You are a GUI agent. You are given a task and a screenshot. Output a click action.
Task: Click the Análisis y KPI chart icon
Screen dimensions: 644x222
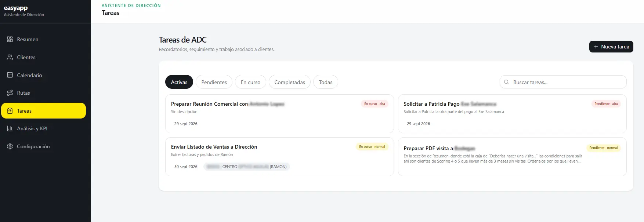coord(10,128)
